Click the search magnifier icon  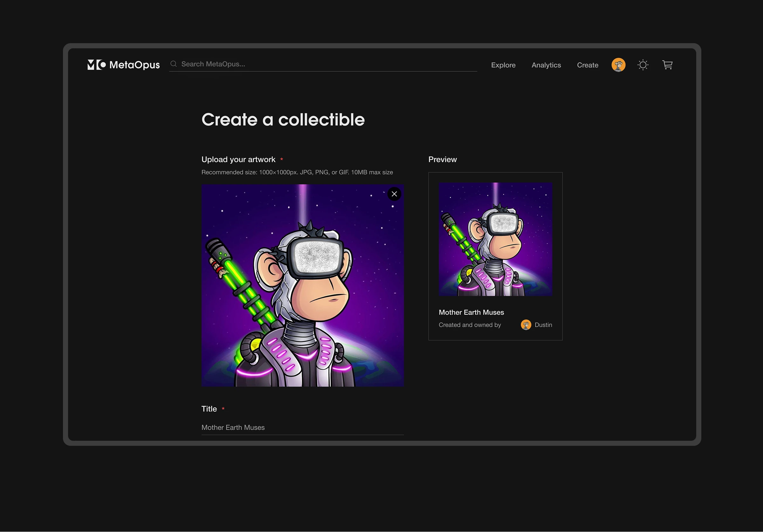pyautogui.click(x=174, y=64)
